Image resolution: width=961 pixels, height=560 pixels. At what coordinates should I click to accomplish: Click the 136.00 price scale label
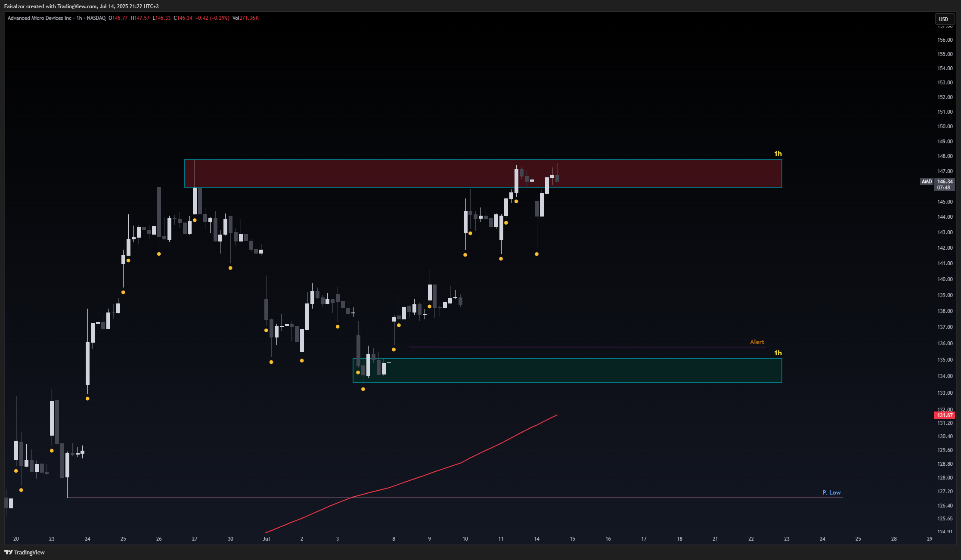tap(945, 343)
